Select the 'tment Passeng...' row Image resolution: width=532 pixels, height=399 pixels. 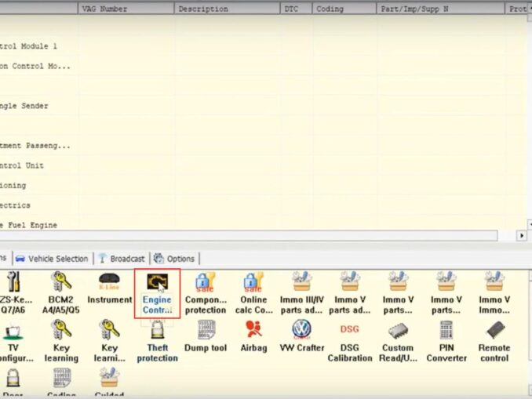(263, 146)
